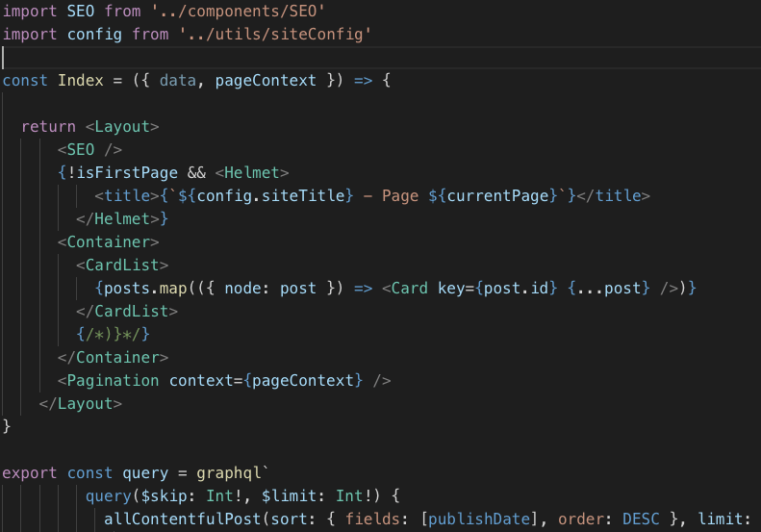Click the posts.map call
This screenshot has height=532, width=761.
pos(132,288)
